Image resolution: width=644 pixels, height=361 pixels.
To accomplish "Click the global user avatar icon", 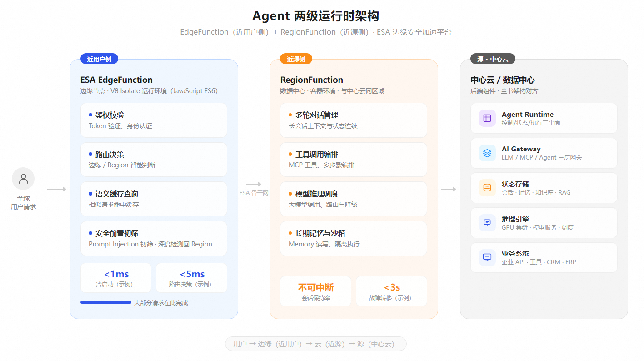I will click(23, 179).
